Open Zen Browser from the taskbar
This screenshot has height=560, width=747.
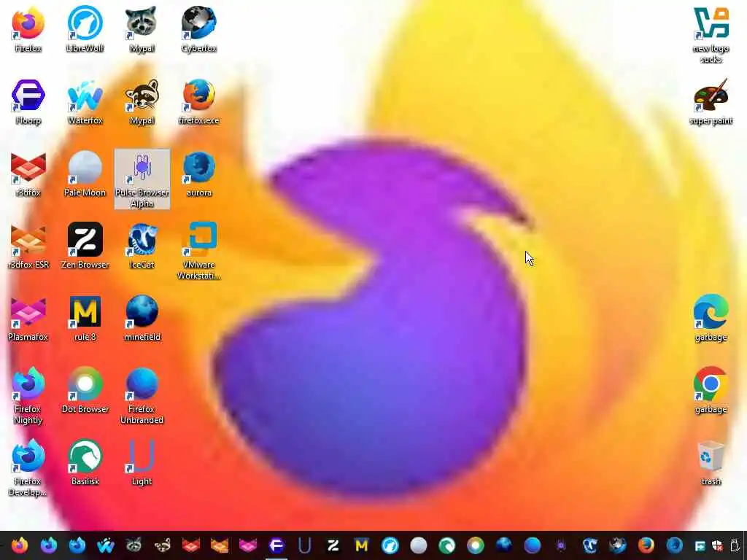(x=333, y=545)
